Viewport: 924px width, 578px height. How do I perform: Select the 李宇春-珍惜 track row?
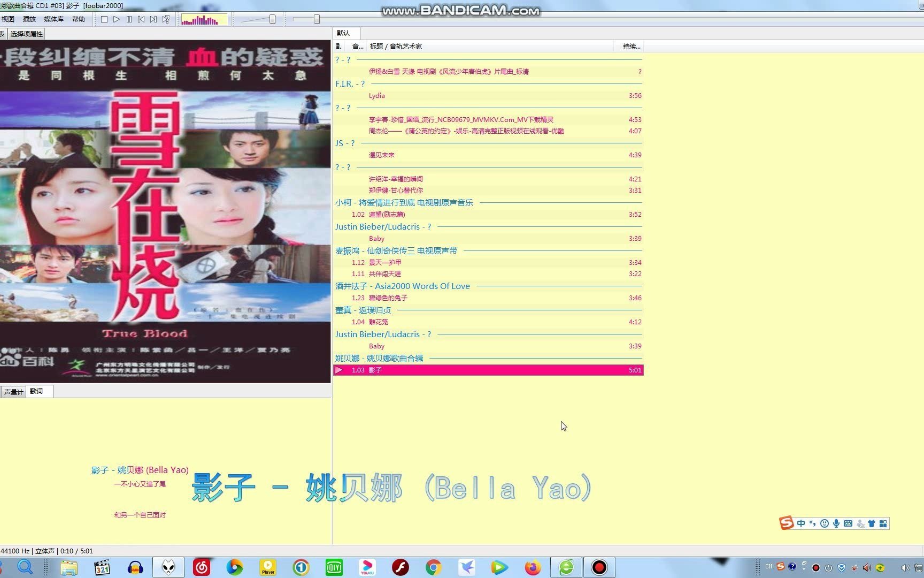[488, 120]
